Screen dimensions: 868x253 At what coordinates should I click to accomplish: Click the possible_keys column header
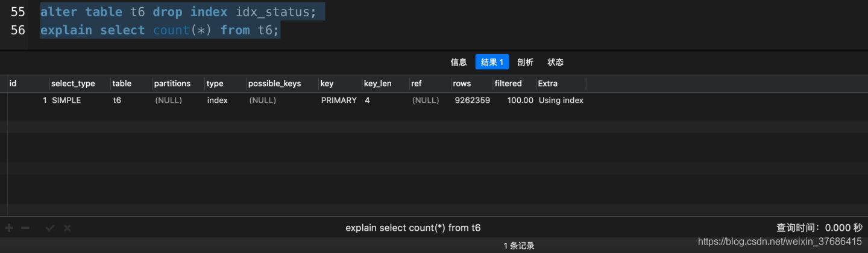click(274, 84)
